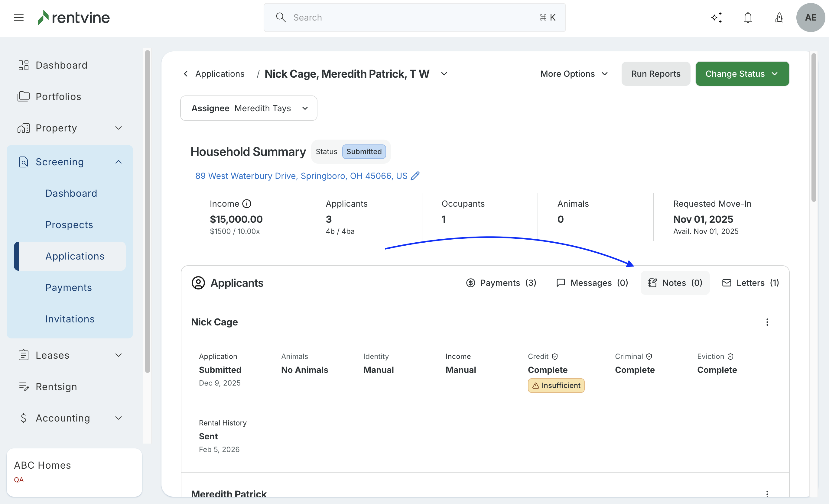The image size is (829, 504).
Task: Open the 89 West Waterbury Drive address link
Action: click(x=301, y=176)
